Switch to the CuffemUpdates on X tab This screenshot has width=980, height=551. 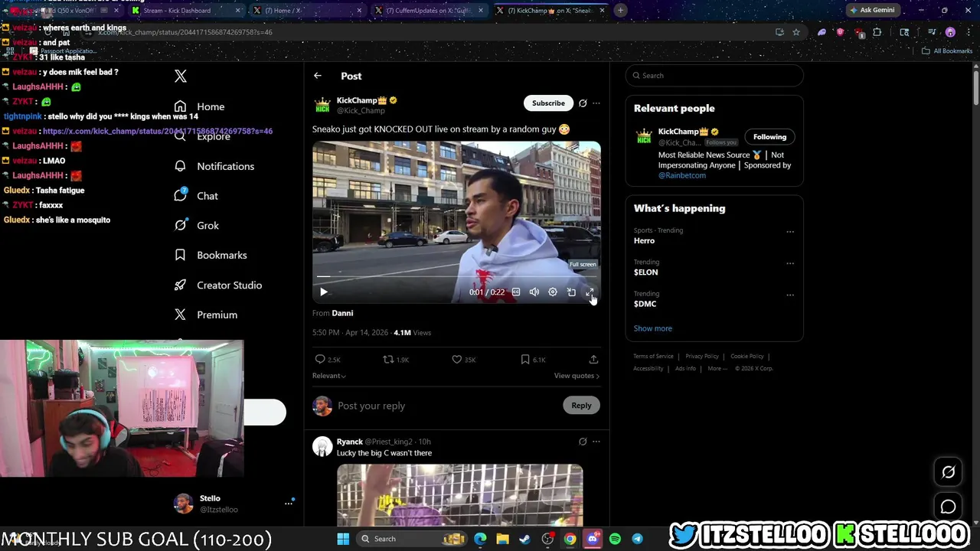click(429, 11)
